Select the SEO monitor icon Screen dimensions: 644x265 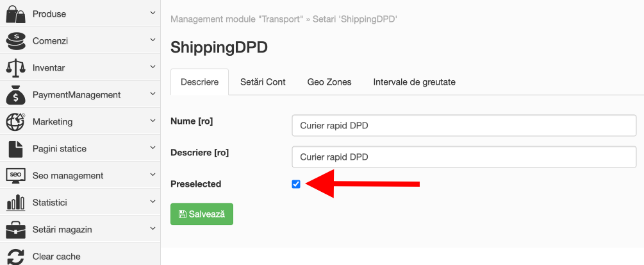(15, 175)
